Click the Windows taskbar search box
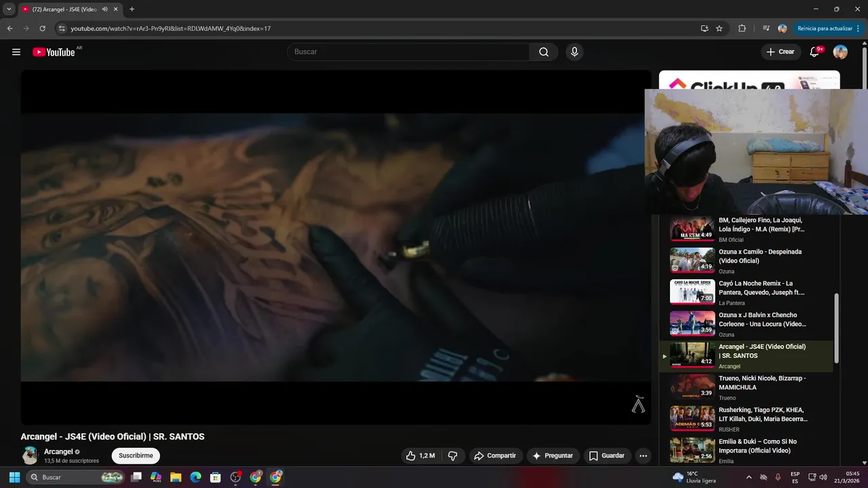 pyautogui.click(x=75, y=477)
